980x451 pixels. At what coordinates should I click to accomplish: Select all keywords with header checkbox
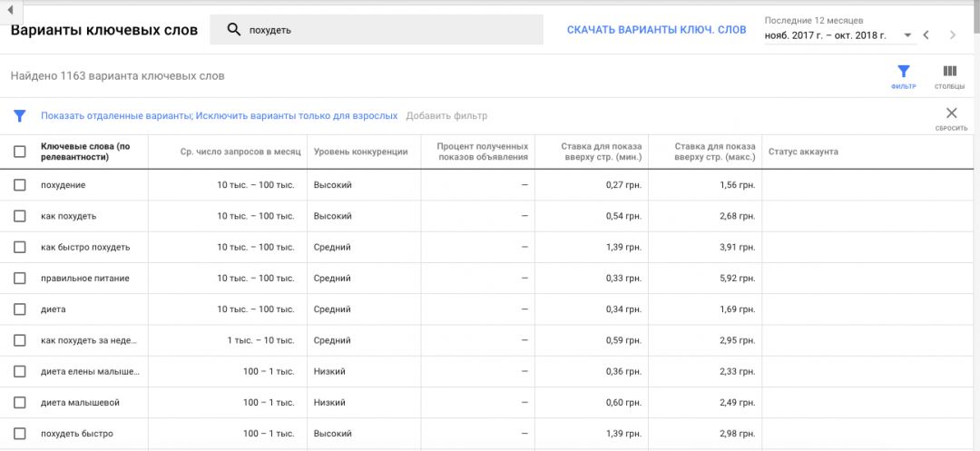(20, 152)
